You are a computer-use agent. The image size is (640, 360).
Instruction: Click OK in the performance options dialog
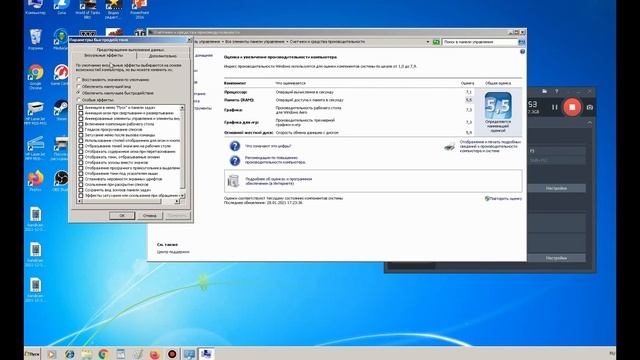point(122,216)
